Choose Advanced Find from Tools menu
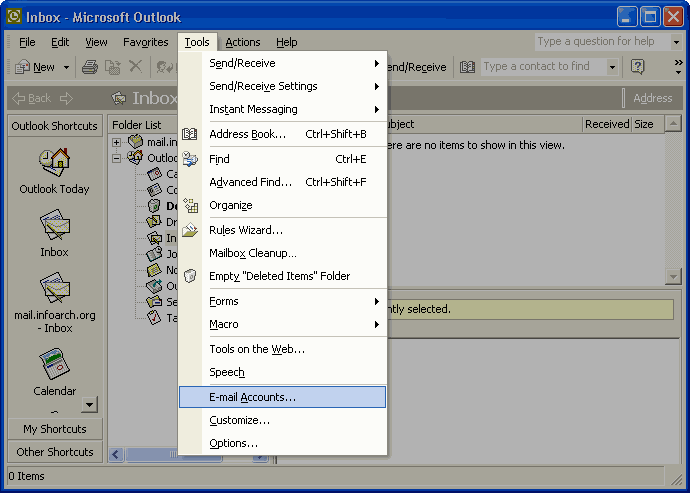Screen dimensions: 690x493 click(283, 182)
